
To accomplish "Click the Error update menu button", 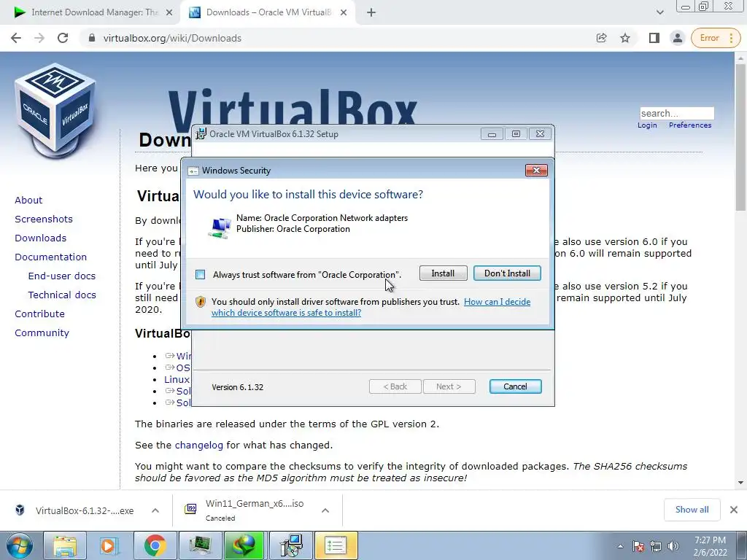I will tap(716, 38).
